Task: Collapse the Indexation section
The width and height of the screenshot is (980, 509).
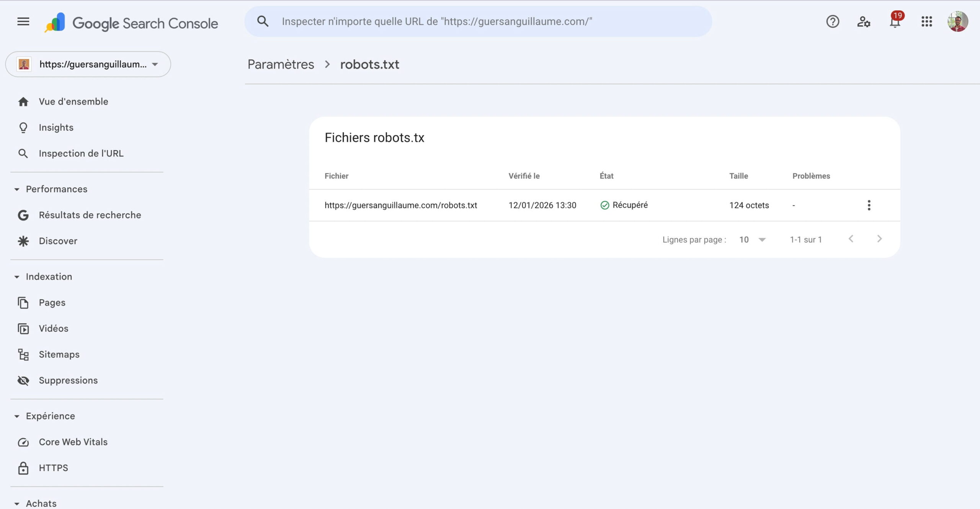Action: (17, 277)
